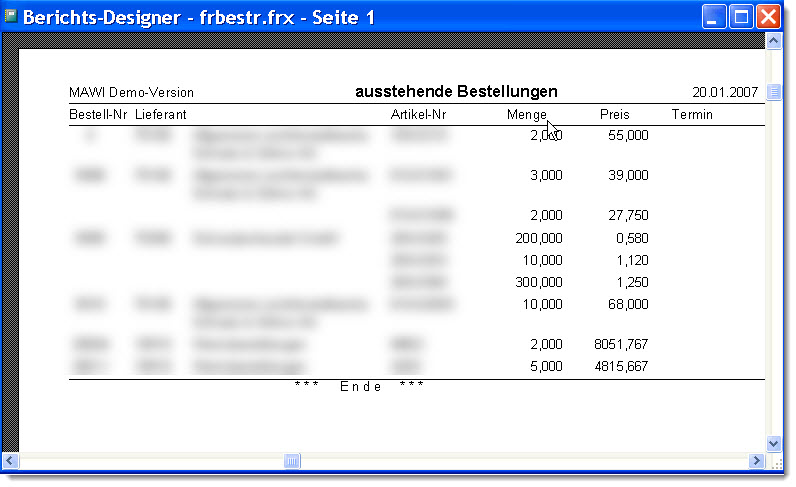Click the horizontal scrollbar right arrow
Viewport: 796px width, 487px height.
click(756, 460)
